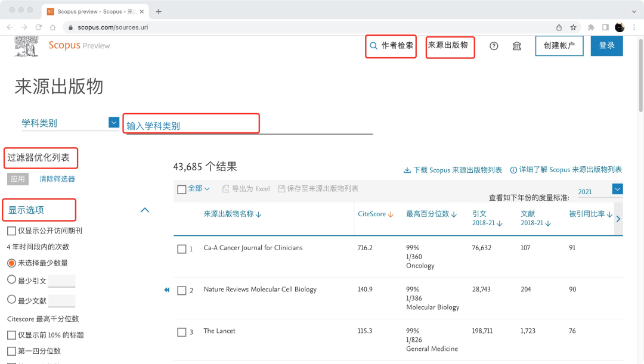Open the 2021 year dropdown
The image size is (644, 364).
tap(617, 188)
